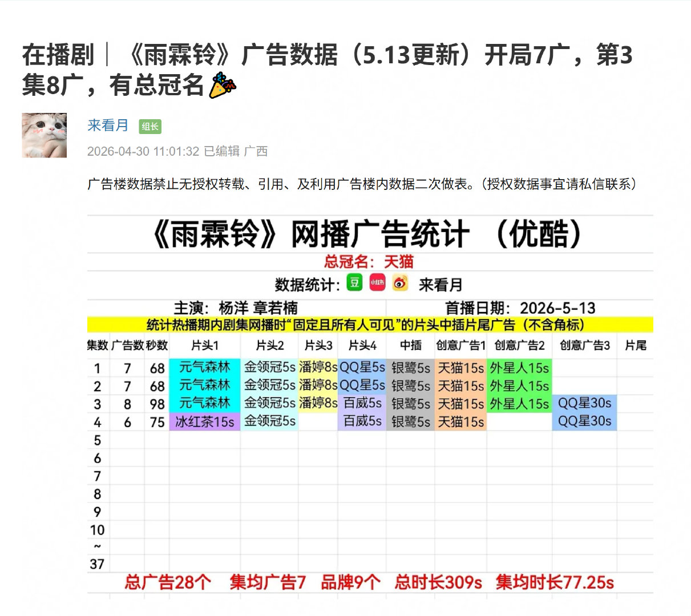Click the 主演: 杨洋 章若楠 cell
The image size is (691, 616).
236,308
